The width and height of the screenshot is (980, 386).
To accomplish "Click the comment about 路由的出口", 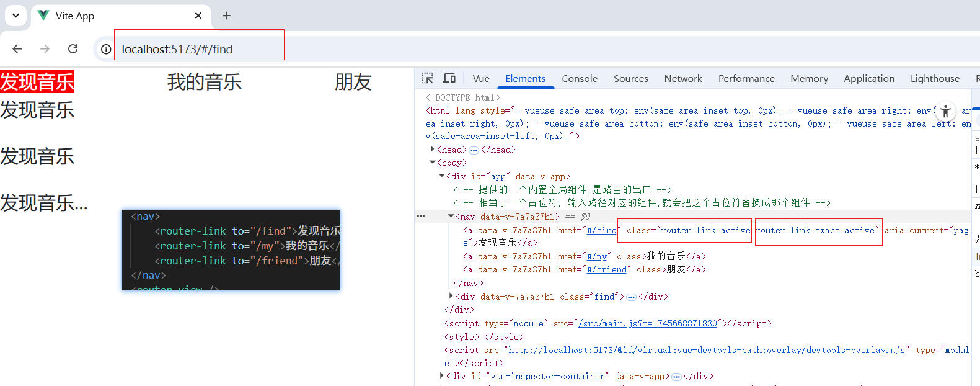I will (x=562, y=189).
